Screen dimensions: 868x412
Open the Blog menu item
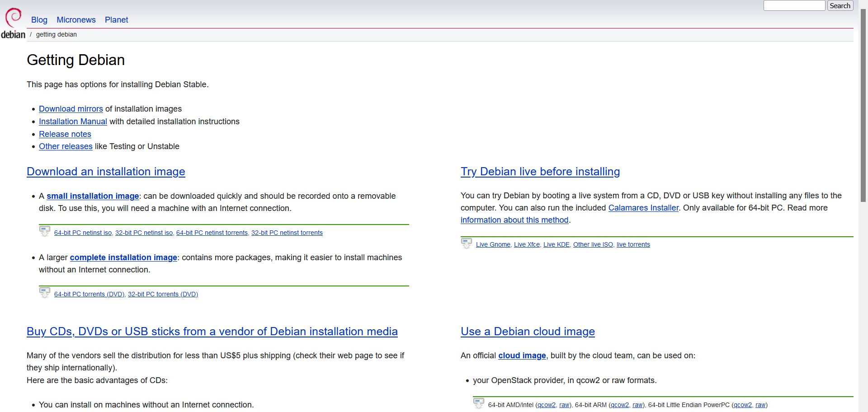pyautogui.click(x=39, y=20)
